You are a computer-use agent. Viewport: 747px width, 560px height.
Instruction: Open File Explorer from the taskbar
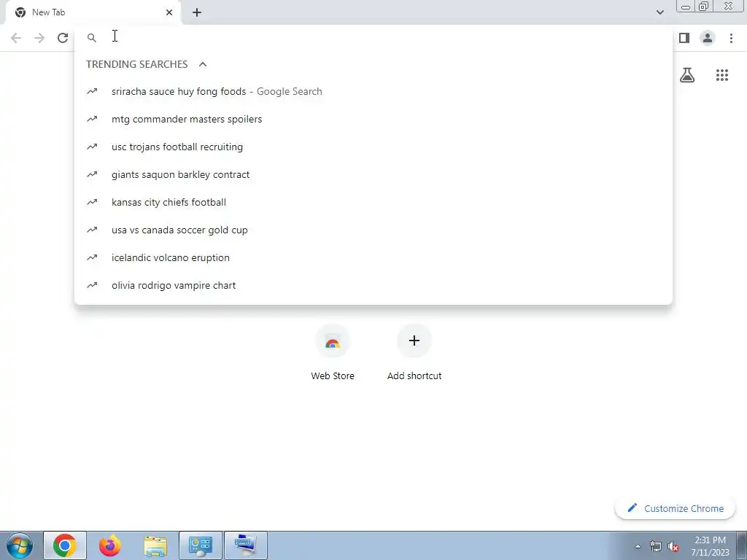[x=155, y=545]
